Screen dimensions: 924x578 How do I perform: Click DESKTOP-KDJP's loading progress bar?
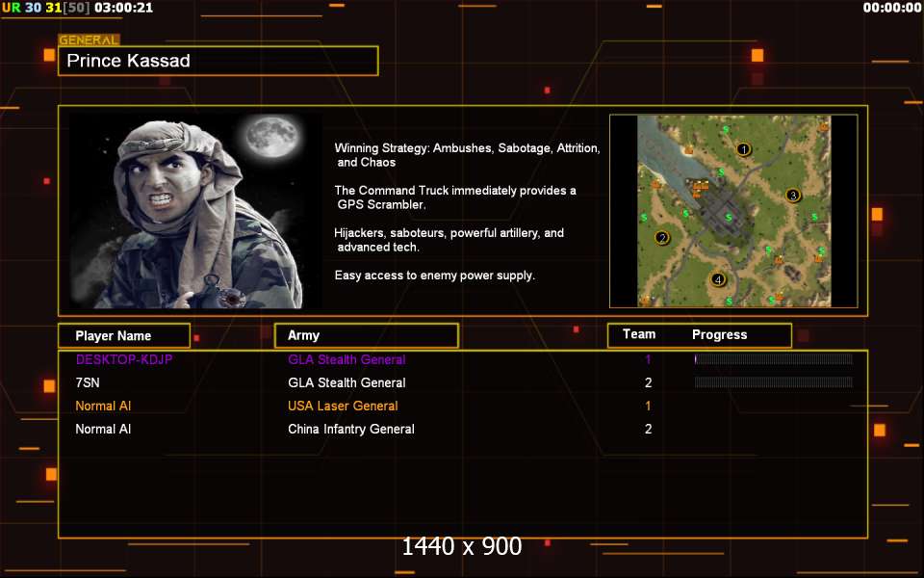coord(774,359)
